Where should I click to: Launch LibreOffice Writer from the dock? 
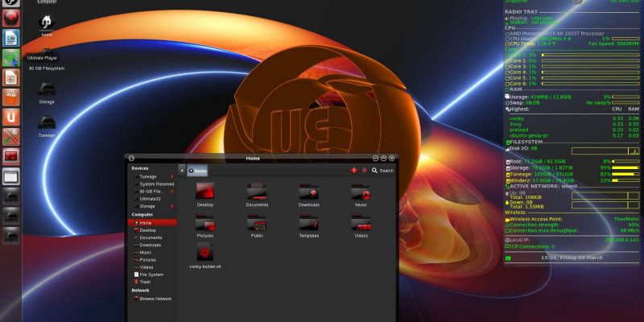(11, 38)
